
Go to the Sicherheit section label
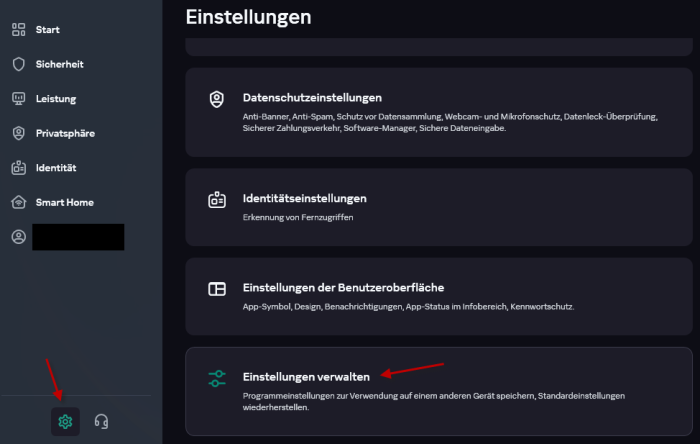point(60,64)
